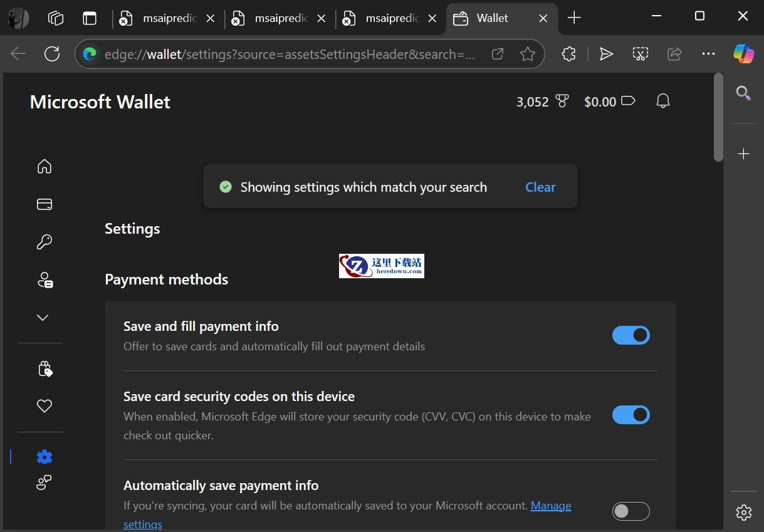Open the Workspaces icon in title bar

point(56,18)
